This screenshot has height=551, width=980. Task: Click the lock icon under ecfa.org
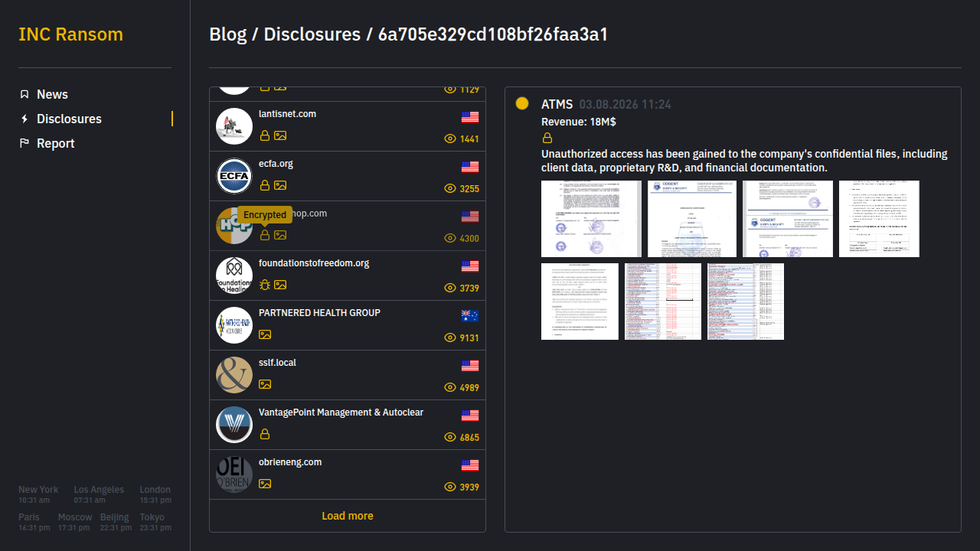[x=265, y=185]
